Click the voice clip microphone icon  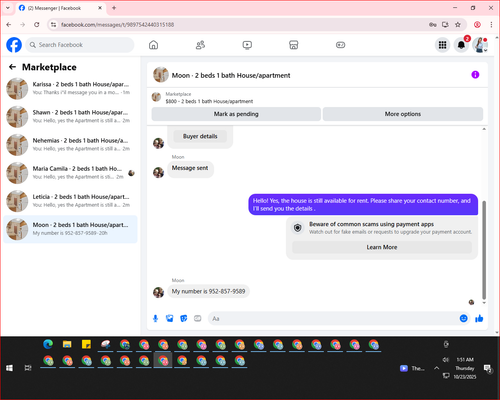click(155, 319)
